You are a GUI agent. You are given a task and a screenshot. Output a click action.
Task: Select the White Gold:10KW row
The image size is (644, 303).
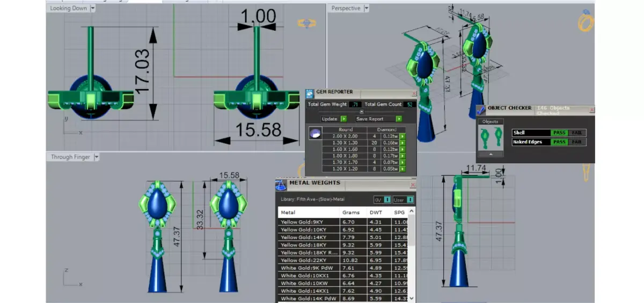coord(343,283)
